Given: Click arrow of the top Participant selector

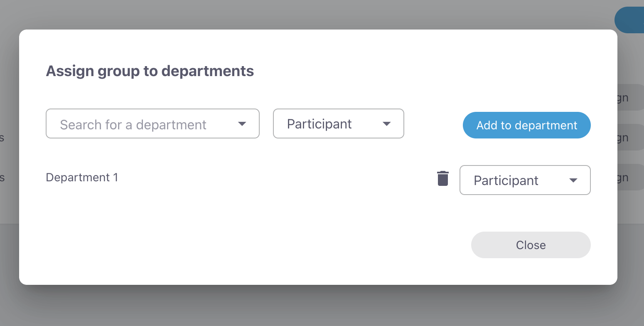Looking at the screenshot, I should (386, 124).
